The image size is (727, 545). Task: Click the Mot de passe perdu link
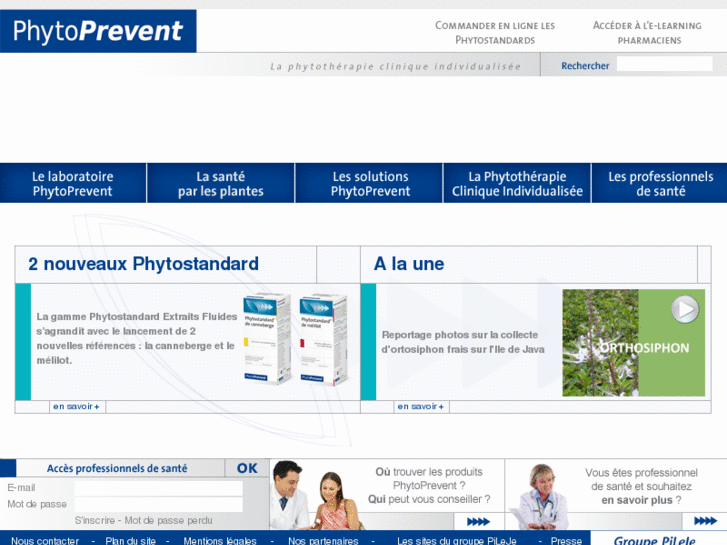click(x=168, y=520)
